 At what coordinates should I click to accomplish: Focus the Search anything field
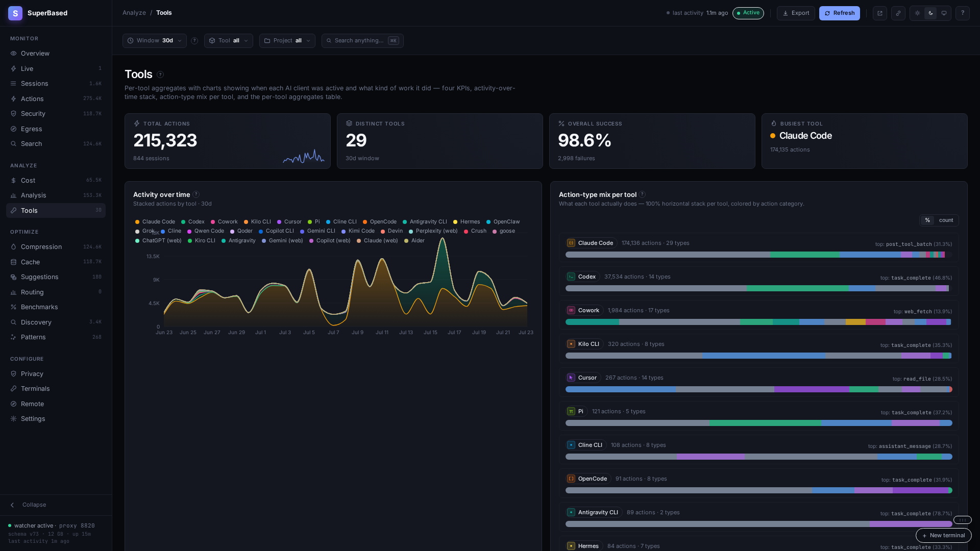[362, 41]
